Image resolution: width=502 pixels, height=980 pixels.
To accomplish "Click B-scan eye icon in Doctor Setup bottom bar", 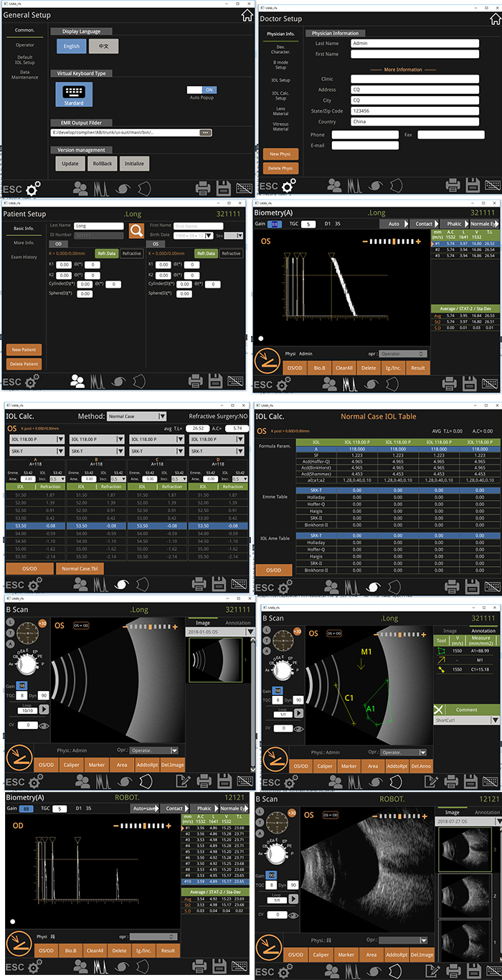I will (x=377, y=187).
